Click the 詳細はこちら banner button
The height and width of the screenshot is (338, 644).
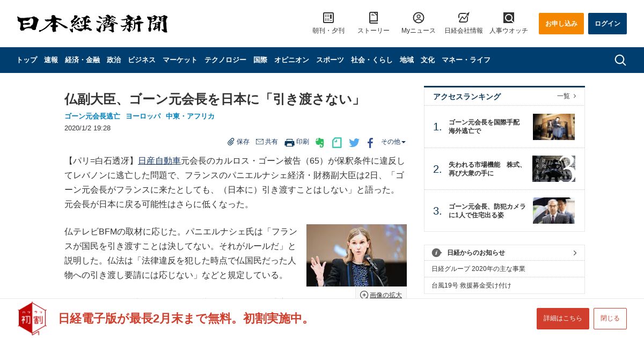(x=563, y=319)
